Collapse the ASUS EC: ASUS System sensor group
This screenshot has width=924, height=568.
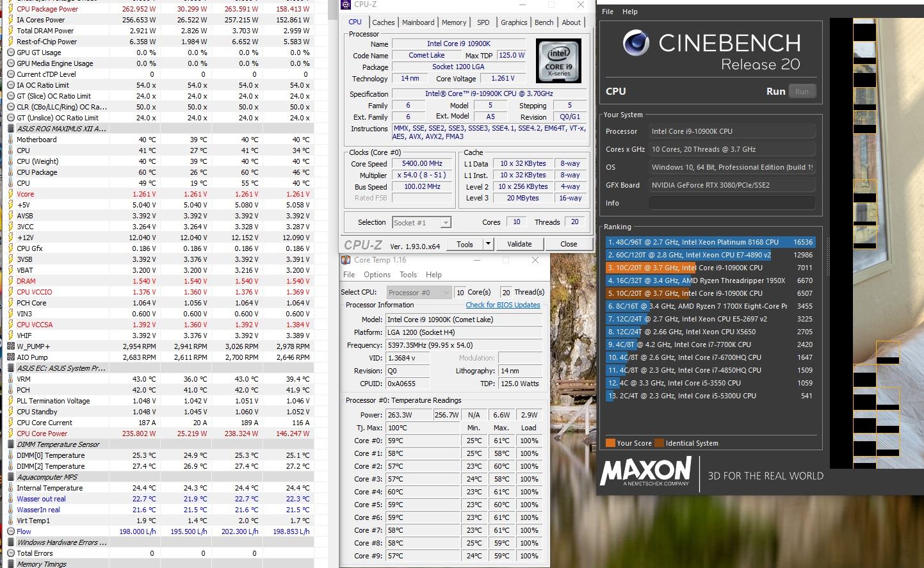(10, 368)
